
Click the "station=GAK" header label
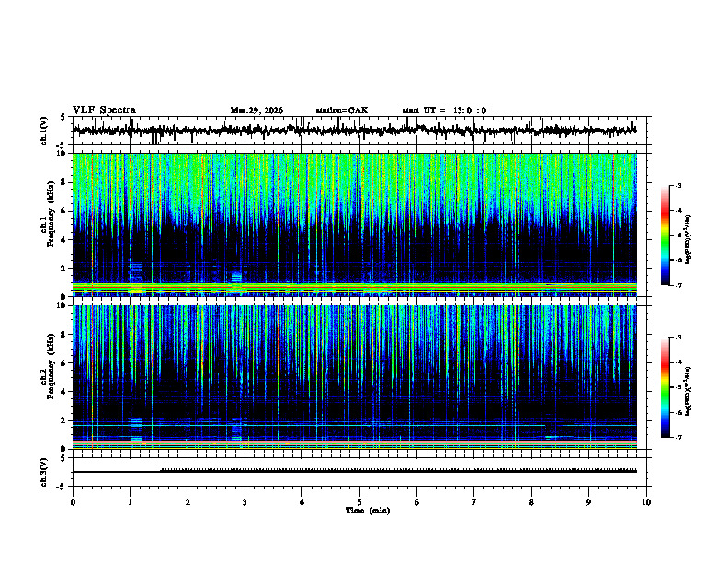pos(342,110)
